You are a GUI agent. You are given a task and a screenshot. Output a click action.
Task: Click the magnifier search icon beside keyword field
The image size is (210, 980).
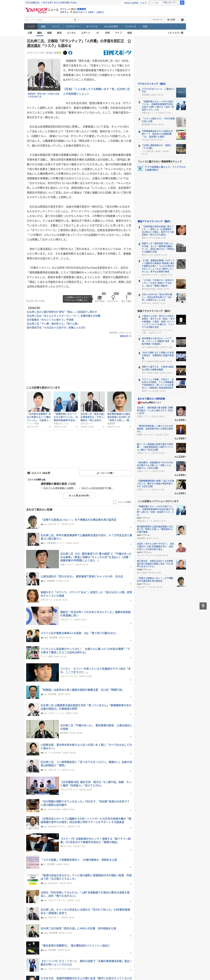tap(75, 19)
